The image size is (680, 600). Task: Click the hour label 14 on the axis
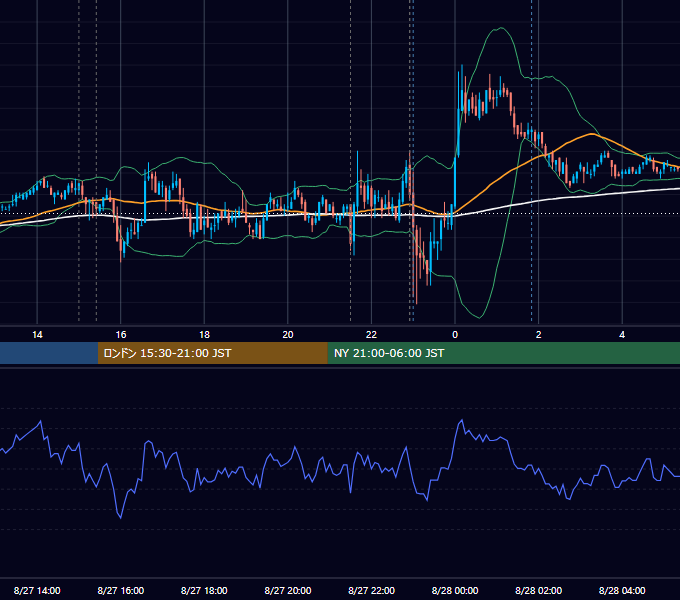[x=37, y=334]
